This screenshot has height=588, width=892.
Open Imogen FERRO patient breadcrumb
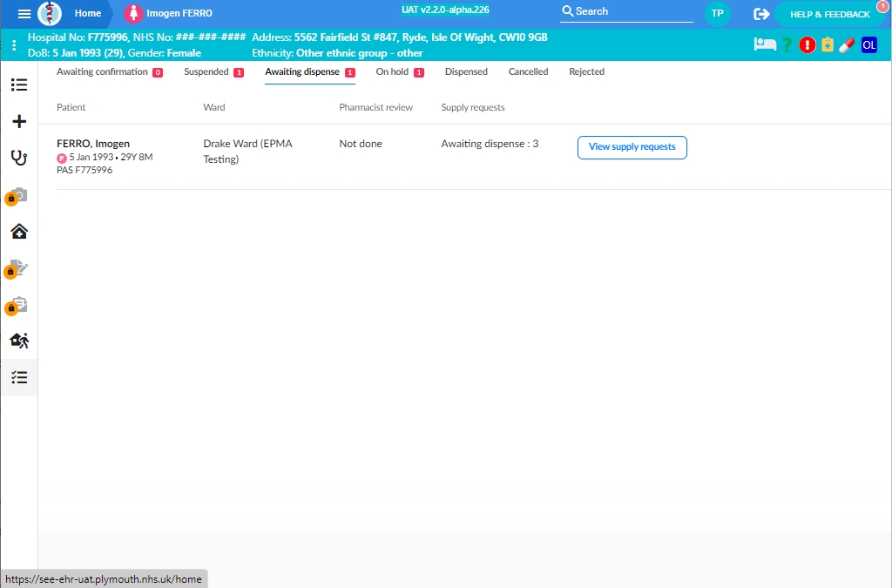[x=179, y=13]
